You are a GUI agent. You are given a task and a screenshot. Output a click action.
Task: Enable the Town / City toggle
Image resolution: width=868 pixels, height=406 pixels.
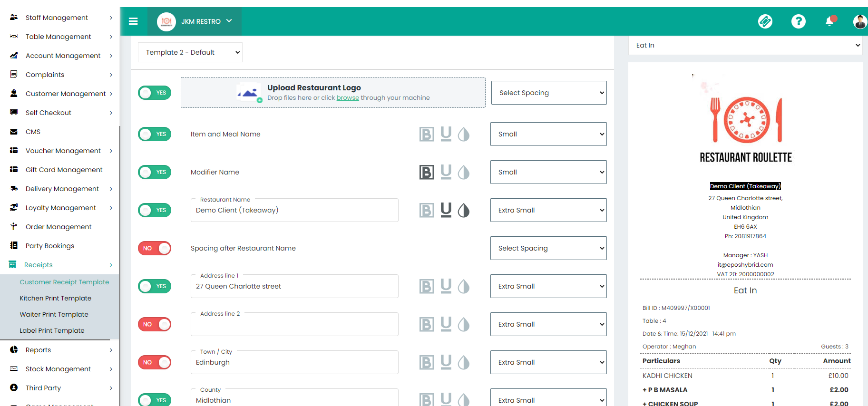coord(155,362)
